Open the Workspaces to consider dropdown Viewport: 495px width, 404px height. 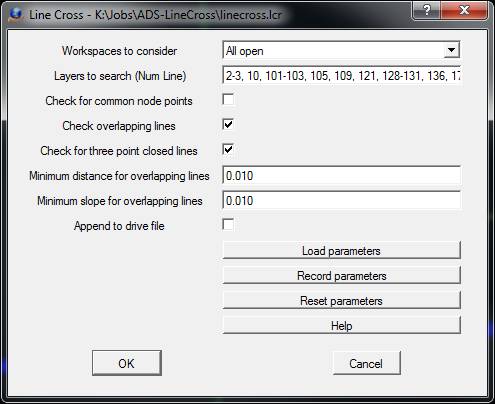click(341, 51)
